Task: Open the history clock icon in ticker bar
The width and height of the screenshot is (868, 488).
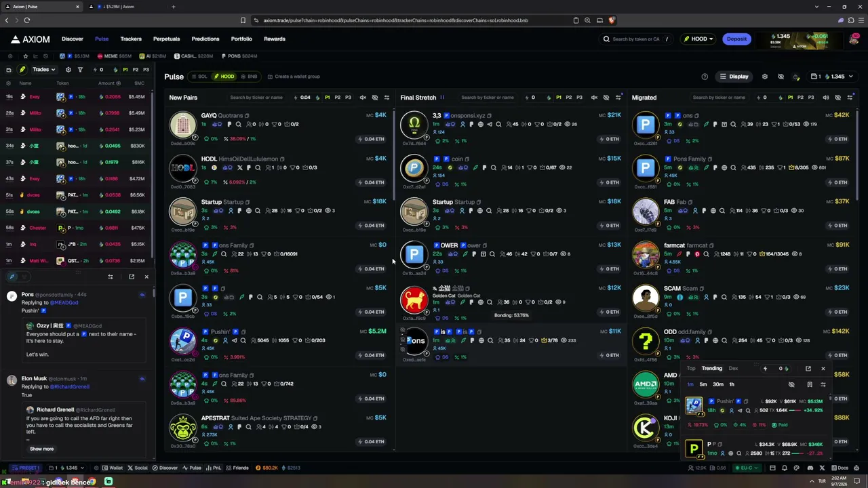Action: pyautogui.click(x=45, y=56)
